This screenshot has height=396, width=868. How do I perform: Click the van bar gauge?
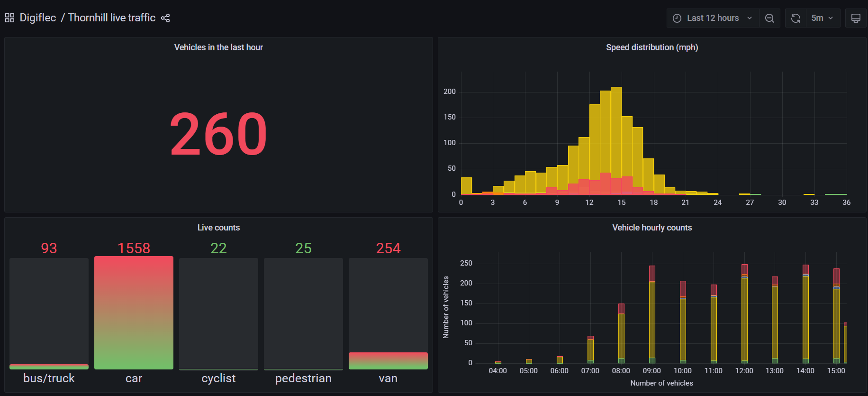tap(388, 361)
